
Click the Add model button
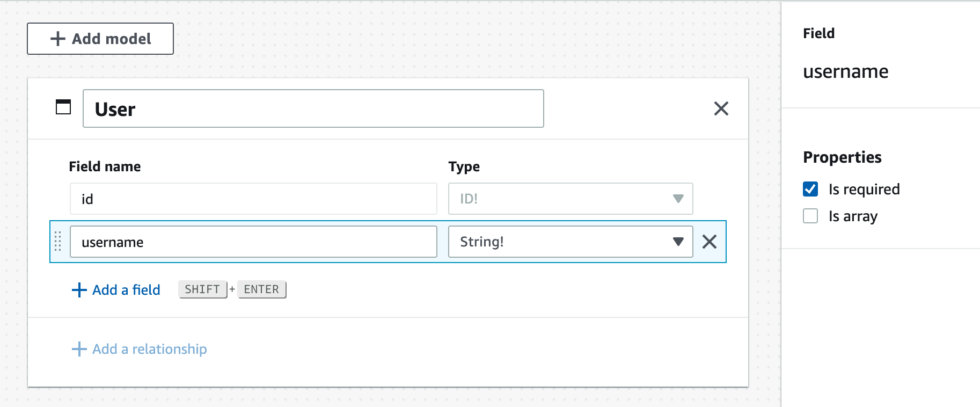coord(100,39)
